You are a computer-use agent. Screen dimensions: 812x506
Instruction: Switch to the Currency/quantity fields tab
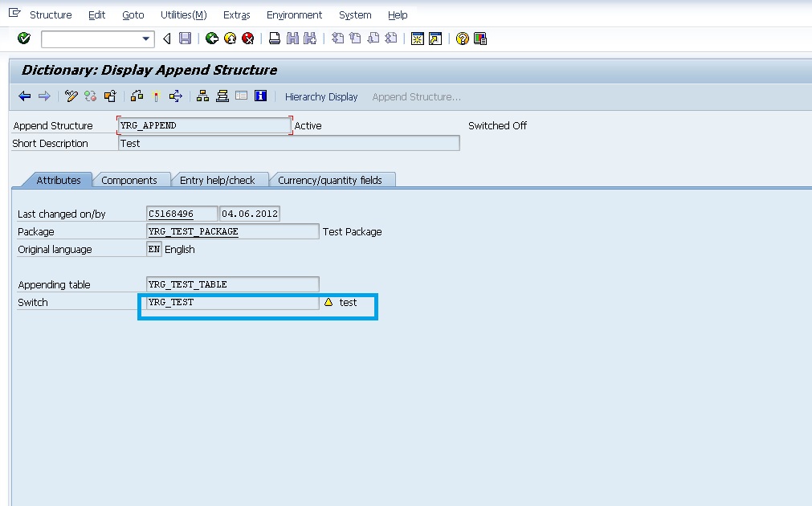330,180
